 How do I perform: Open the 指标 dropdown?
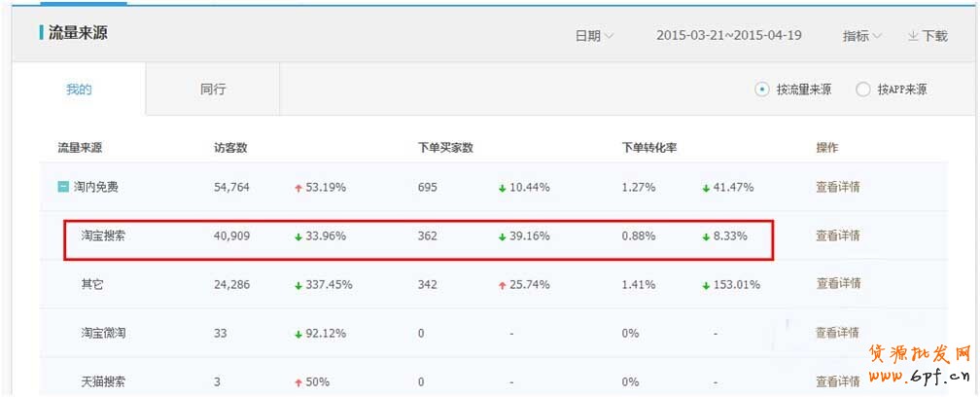861,36
